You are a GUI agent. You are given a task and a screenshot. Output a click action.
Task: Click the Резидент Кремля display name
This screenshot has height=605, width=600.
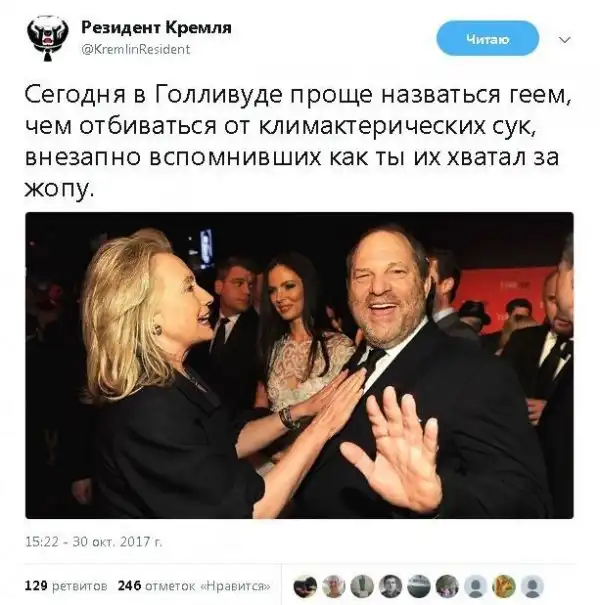click(x=156, y=27)
